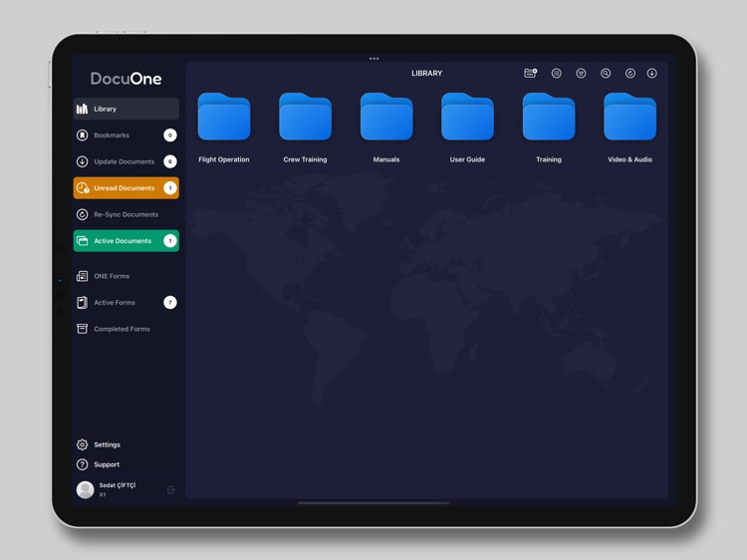Open the Video & Audio folder
Screen dimensions: 747x560
[x=629, y=128]
